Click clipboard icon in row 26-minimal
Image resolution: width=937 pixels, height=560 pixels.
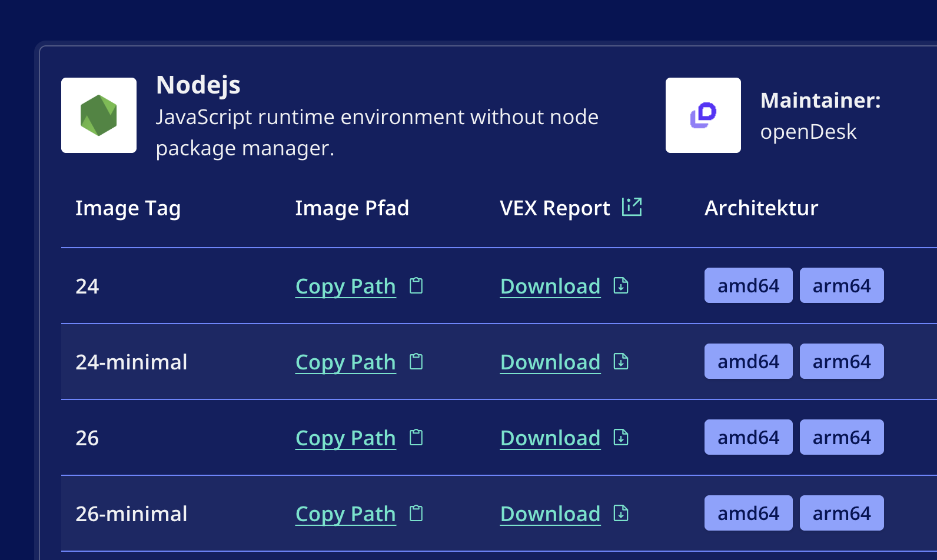[416, 514]
